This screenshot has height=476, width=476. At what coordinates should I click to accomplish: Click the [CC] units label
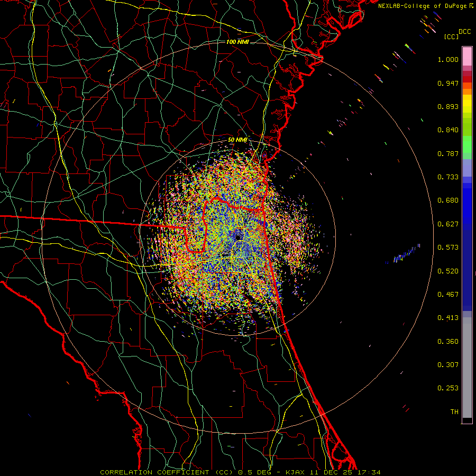pos(451,36)
